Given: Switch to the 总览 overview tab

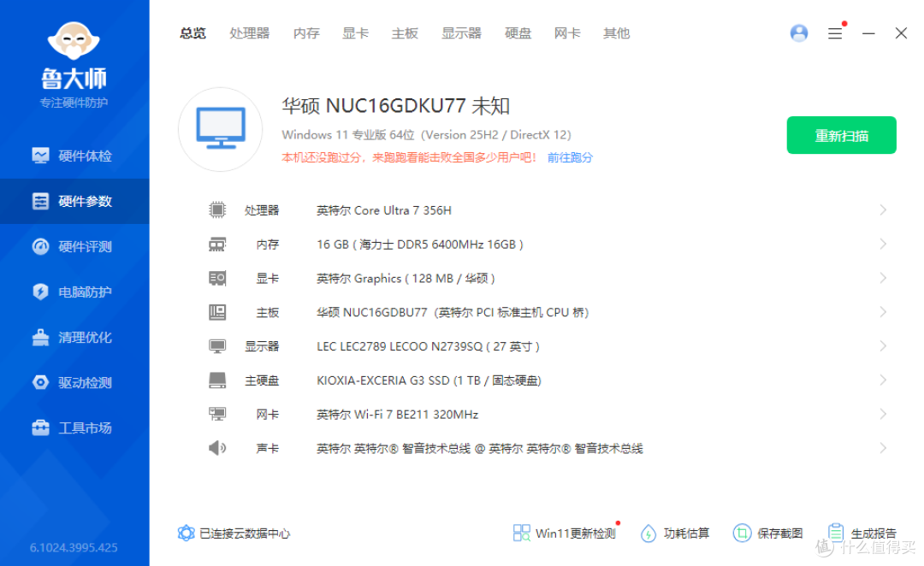Looking at the screenshot, I should point(192,33).
